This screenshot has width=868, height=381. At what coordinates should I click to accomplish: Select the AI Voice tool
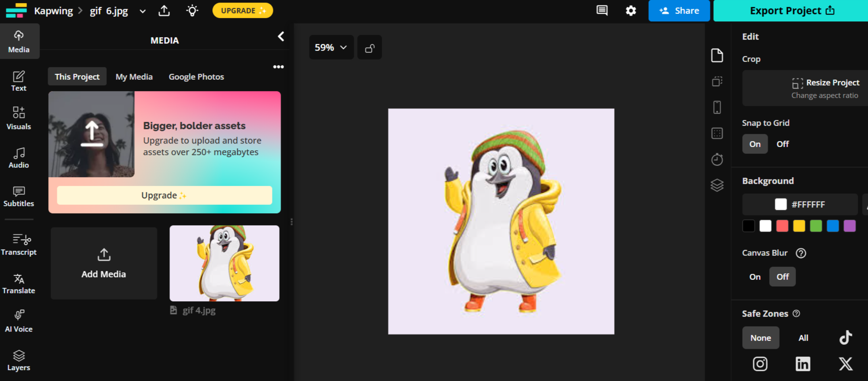19,320
